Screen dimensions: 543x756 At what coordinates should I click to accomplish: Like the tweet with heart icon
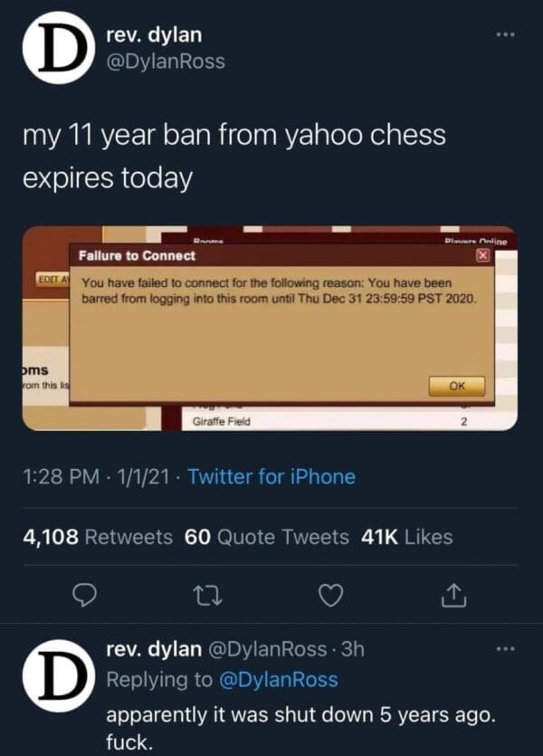point(333,595)
